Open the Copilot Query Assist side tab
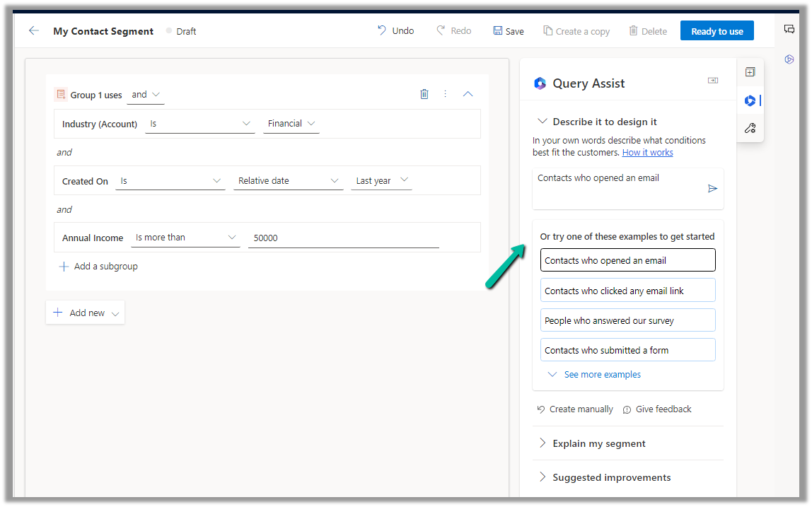Screen dimensions: 812x507 (750, 100)
